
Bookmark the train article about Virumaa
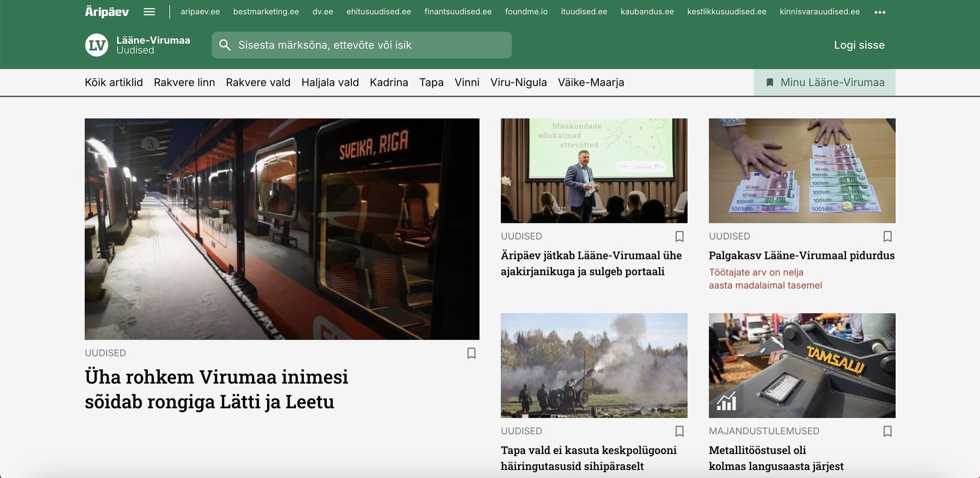471,353
